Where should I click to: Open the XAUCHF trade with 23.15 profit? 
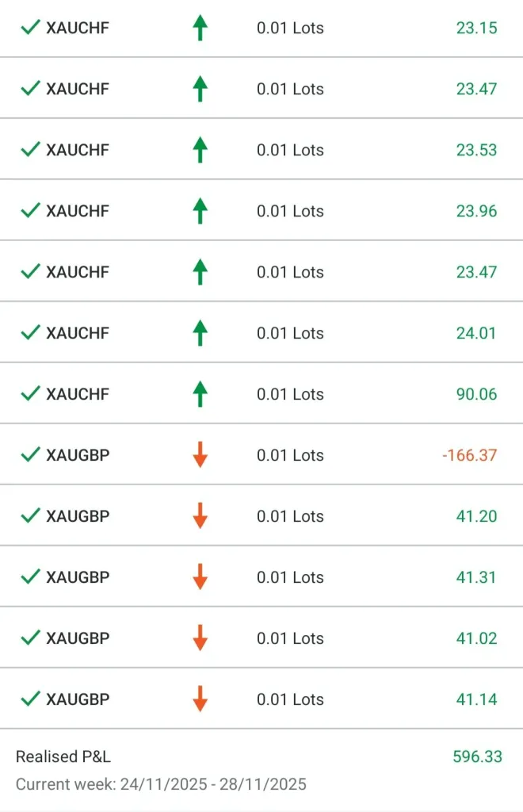pyautogui.click(x=78, y=29)
